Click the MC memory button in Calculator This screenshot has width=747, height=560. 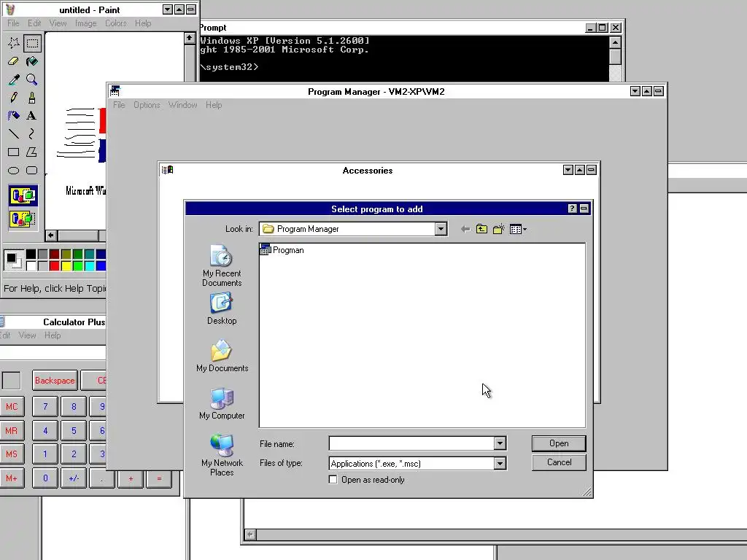12,407
